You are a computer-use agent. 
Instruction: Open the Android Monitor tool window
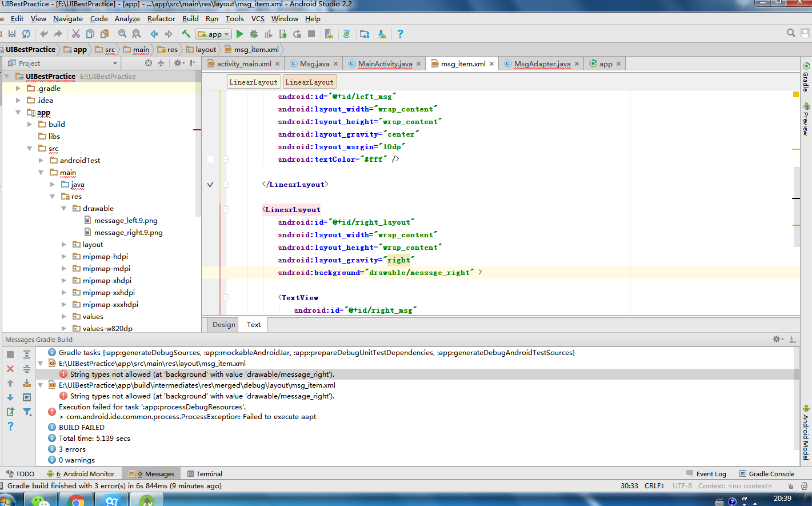coord(81,474)
